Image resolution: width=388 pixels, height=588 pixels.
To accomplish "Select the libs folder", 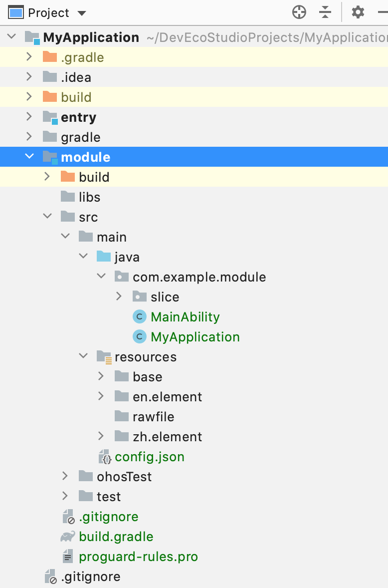I will tap(89, 197).
